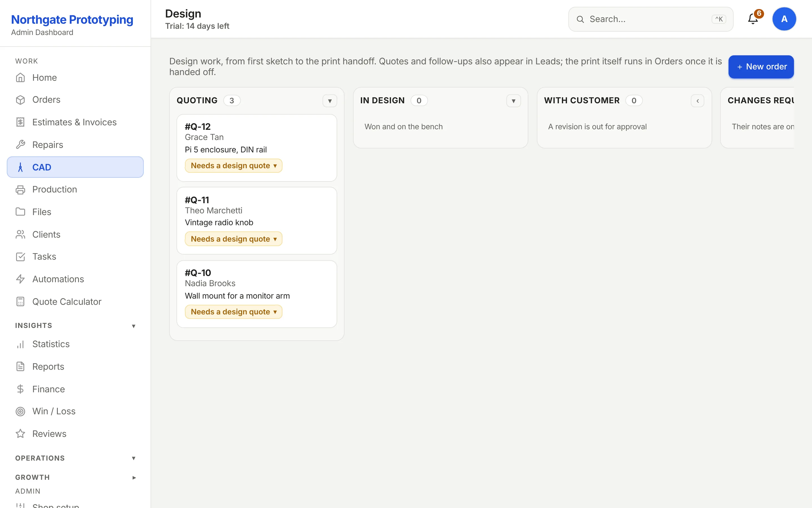
Task: Click the Production printer icon
Action: (21, 189)
